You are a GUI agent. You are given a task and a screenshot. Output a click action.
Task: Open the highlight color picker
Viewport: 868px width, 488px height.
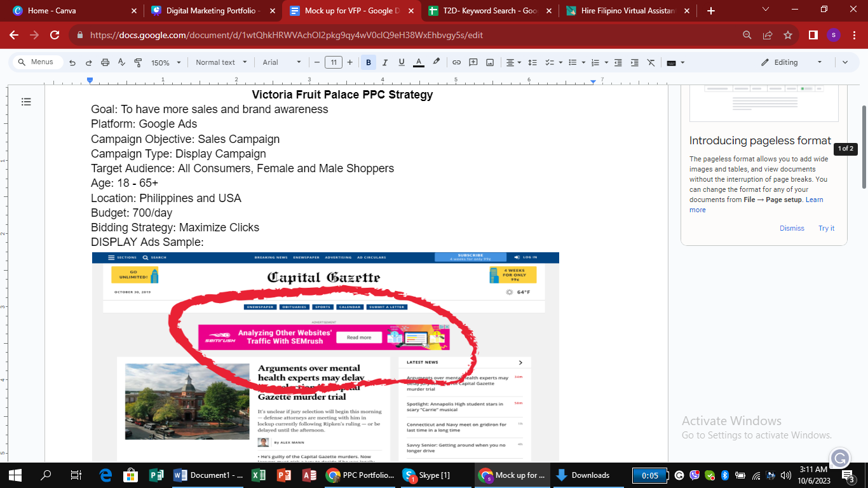pyautogui.click(x=436, y=62)
